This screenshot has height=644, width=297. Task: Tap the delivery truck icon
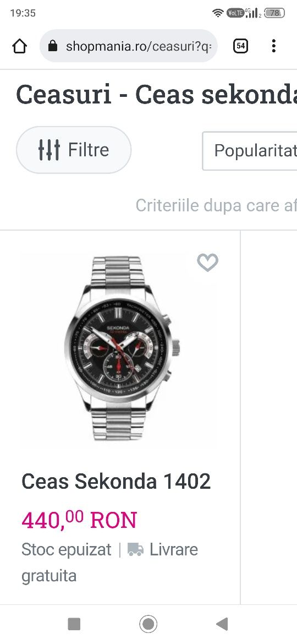135,549
